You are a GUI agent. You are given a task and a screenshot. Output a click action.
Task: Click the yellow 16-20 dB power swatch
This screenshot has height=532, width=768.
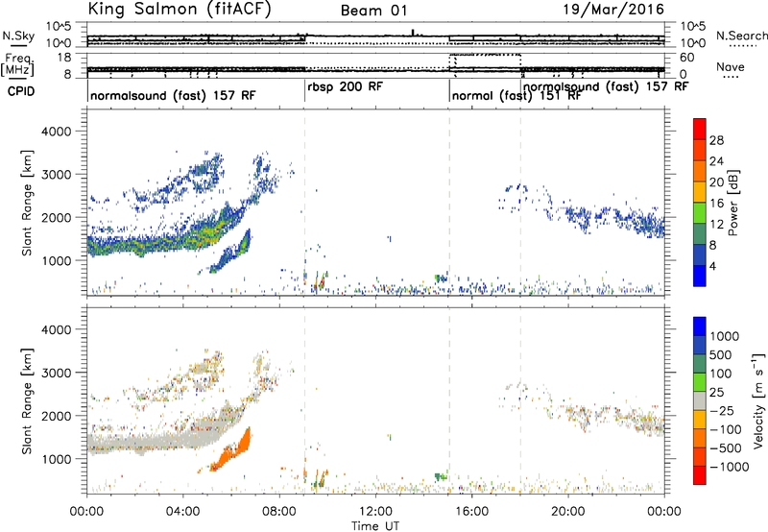pyautogui.click(x=700, y=191)
